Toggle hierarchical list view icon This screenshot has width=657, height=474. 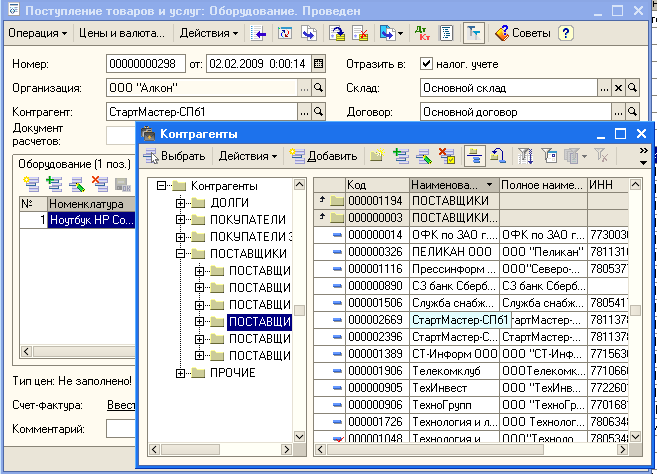click(x=474, y=155)
